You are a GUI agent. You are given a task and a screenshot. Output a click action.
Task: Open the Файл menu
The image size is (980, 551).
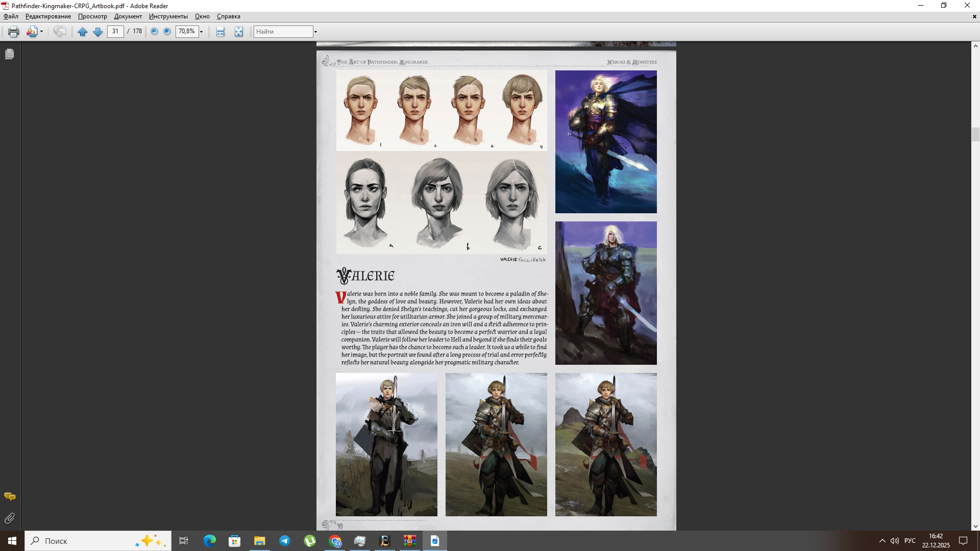pos(11,16)
